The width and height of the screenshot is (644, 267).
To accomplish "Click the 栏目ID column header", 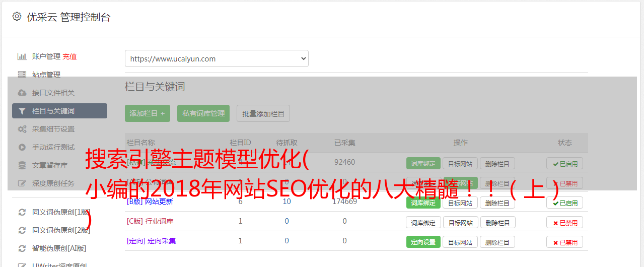I will pyautogui.click(x=240, y=143).
